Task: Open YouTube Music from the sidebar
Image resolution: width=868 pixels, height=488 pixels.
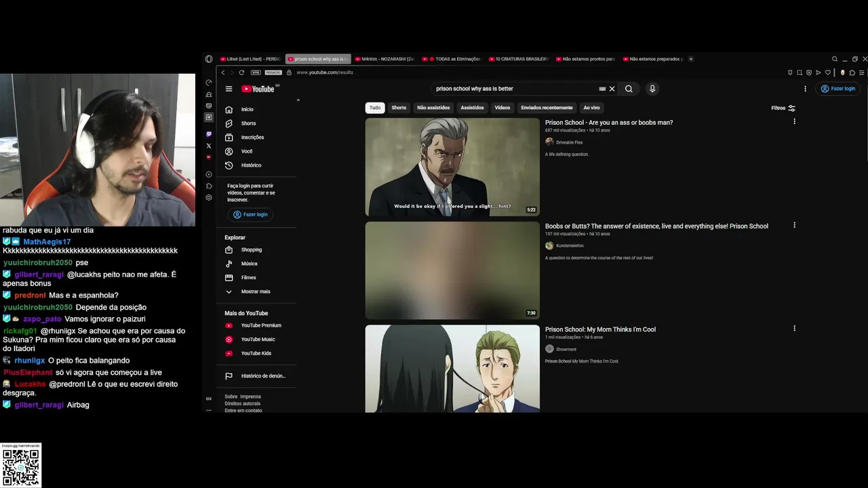Action: coord(256,340)
